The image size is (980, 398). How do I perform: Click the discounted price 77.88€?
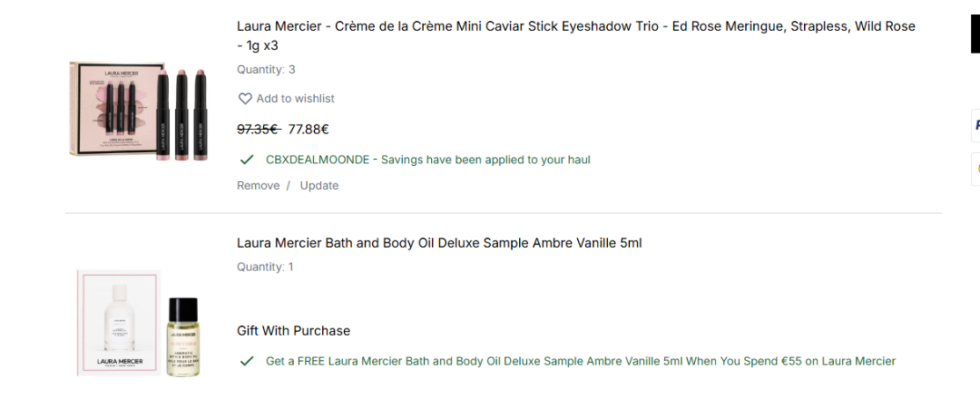[309, 130]
